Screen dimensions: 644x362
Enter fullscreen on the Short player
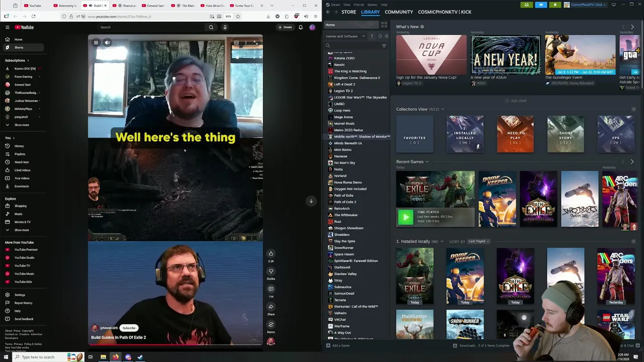point(255,43)
